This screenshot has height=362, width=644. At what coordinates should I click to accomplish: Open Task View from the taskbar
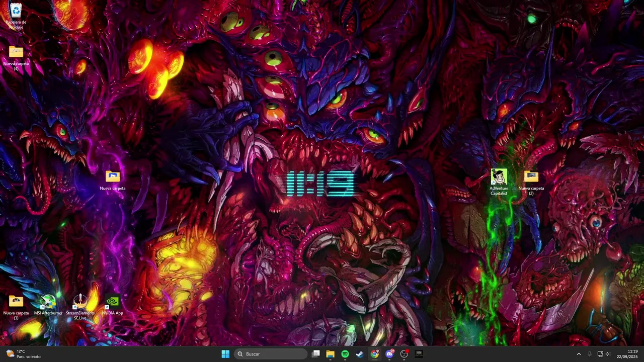pyautogui.click(x=315, y=354)
